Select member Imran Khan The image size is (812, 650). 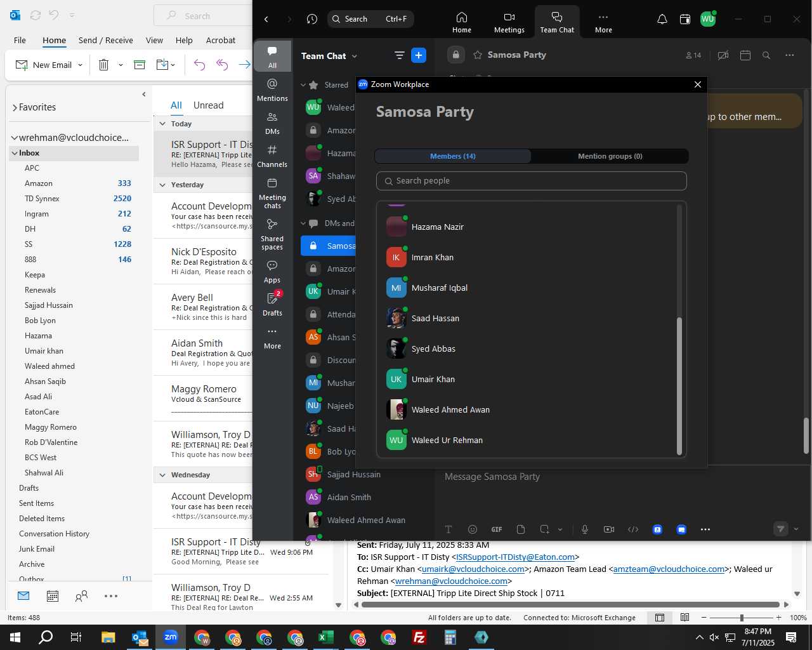pos(527,257)
